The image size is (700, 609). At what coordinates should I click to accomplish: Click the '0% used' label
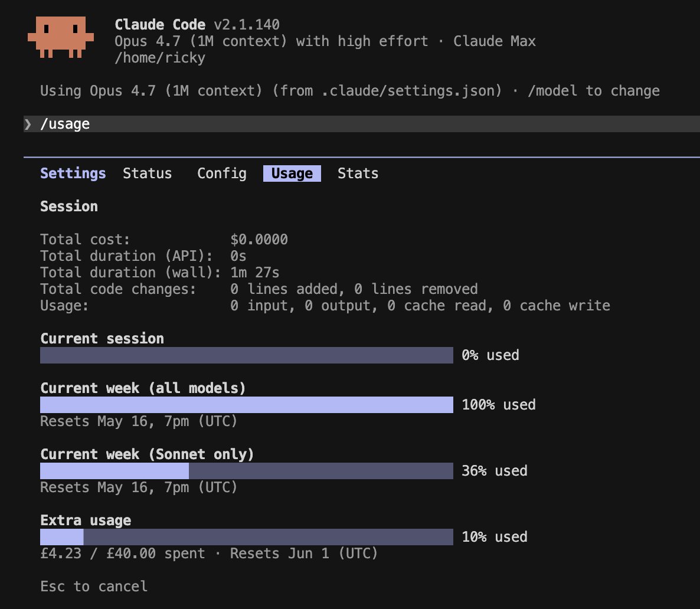point(490,355)
